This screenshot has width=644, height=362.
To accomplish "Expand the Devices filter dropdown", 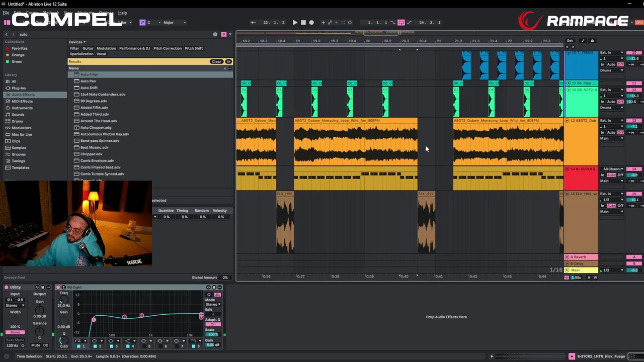I will 77,42.
